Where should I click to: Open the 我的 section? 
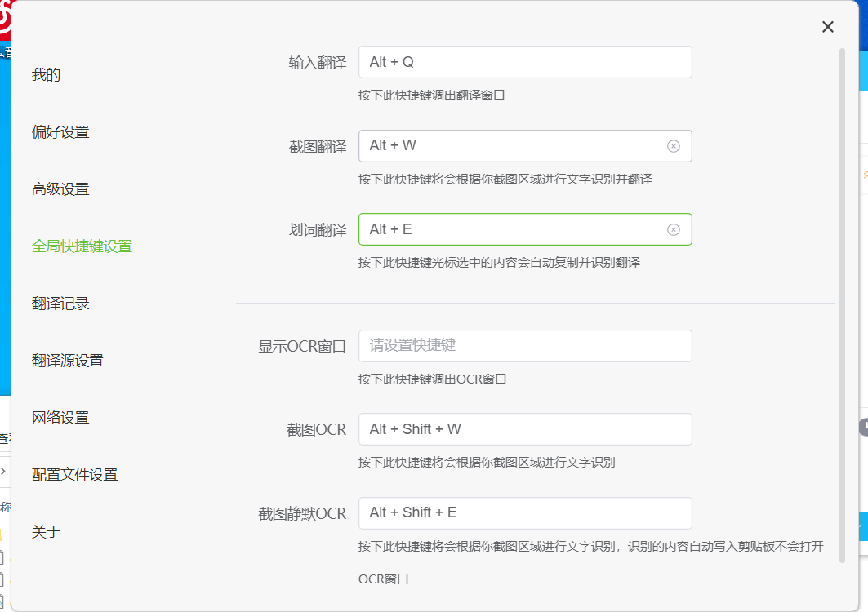point(47,75)
